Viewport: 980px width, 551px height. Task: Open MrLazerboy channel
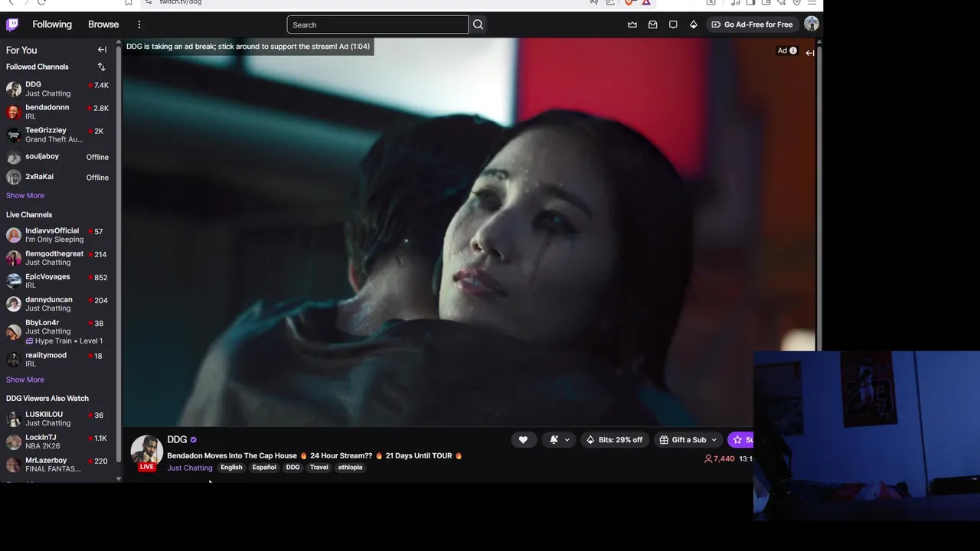coord(57,465)
